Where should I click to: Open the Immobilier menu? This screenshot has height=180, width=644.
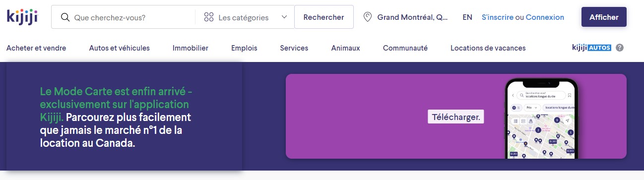tap(191, 48)
